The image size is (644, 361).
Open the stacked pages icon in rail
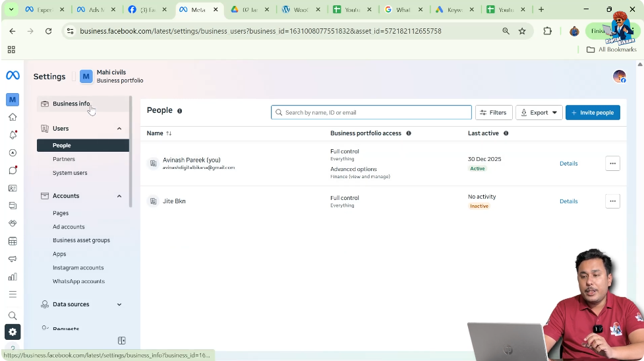(x=13, y=206)
